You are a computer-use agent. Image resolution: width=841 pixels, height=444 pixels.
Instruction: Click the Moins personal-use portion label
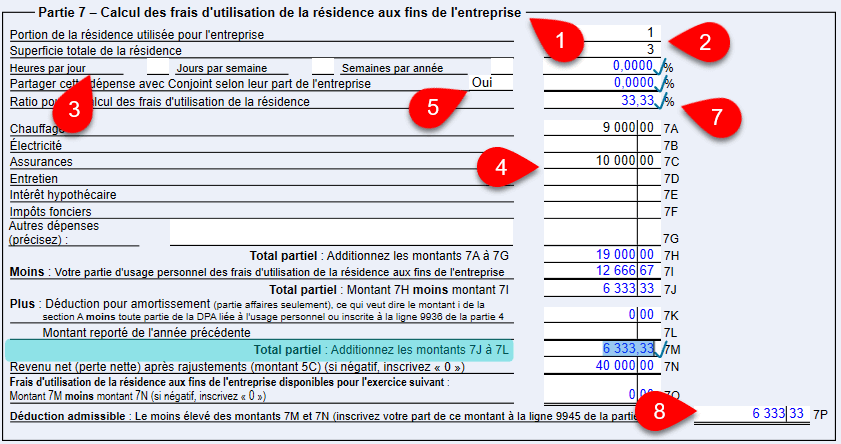[x=257, y=272]
